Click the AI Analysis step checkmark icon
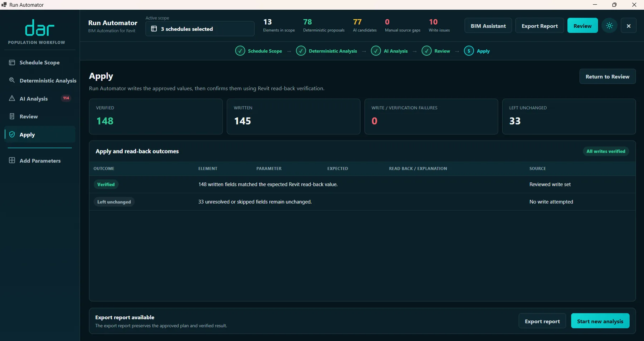644x341 pixels. coord(376,51)
